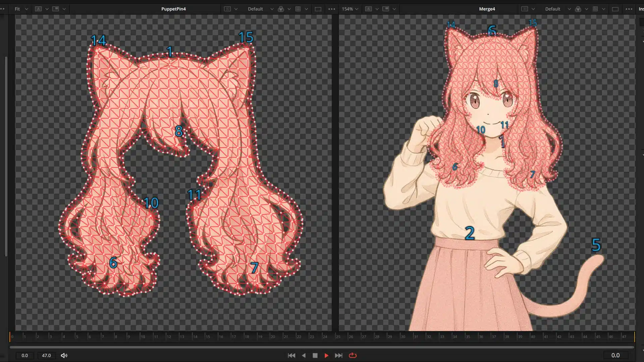Open the three-dot options menu of Merge4 viewer
644x362 pixels.
pos(629,9)
